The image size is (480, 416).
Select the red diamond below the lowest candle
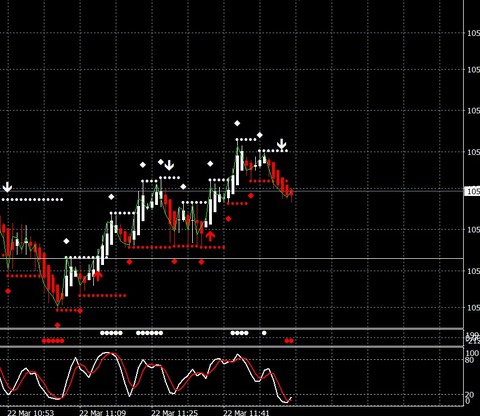[x=58, y=325]
